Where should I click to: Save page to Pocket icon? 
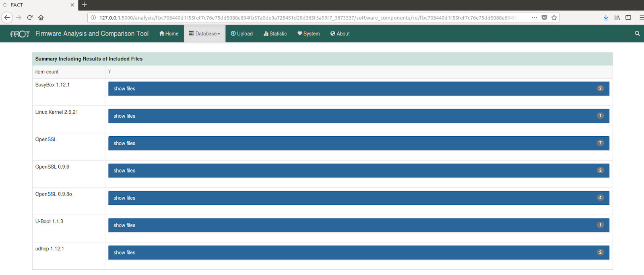544,17
